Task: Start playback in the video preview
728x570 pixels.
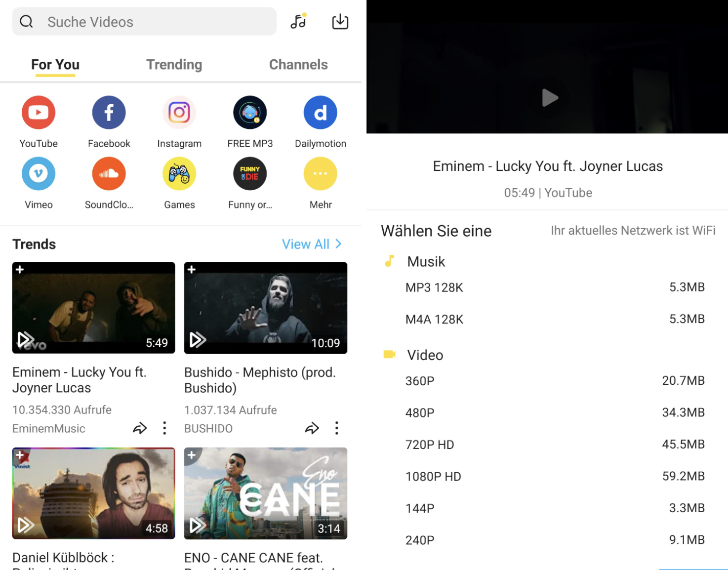Action: pyautogui.click(x=550, y=98)
